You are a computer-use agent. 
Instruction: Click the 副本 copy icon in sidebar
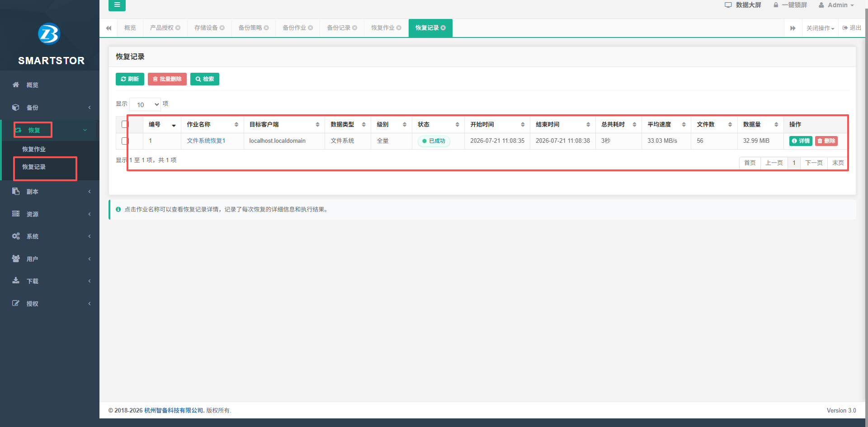point(16,191)
